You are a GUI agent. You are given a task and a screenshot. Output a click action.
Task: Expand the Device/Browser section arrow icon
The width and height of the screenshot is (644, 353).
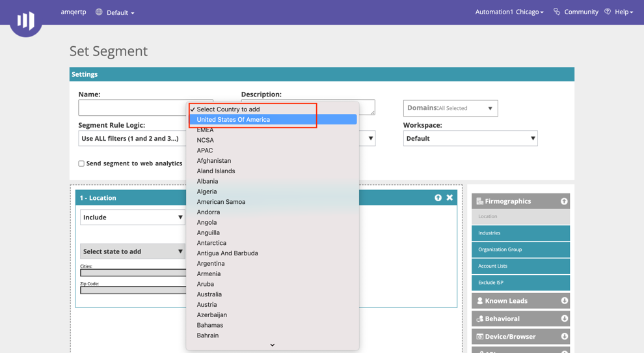coord(564,337)
